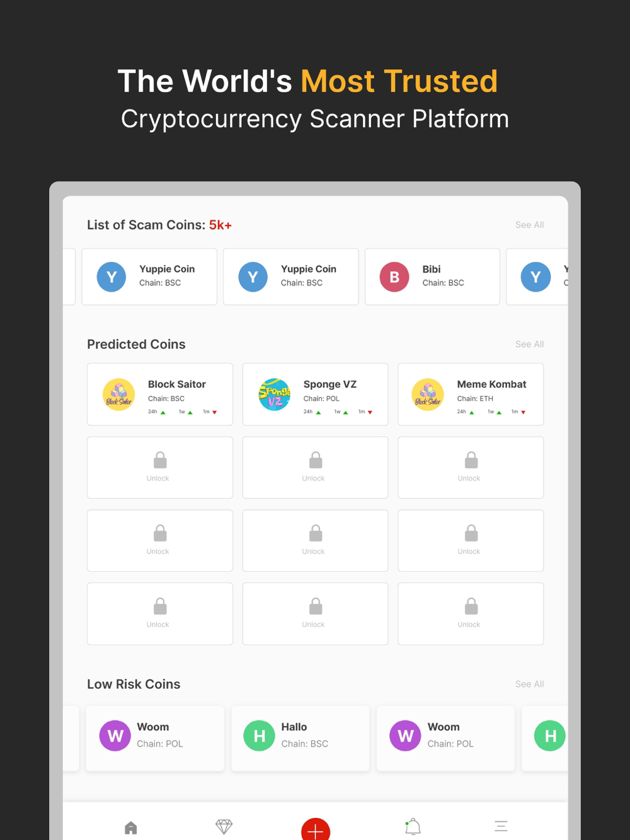Unlock the last locked prediction card
The width and height of the screenshot is (630, 840).
471,613
